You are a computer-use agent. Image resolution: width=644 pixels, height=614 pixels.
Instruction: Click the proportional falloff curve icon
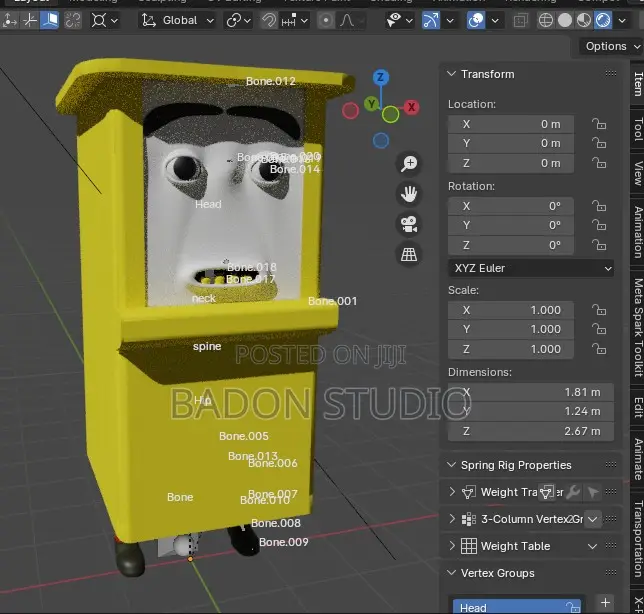tap(347, 21)
